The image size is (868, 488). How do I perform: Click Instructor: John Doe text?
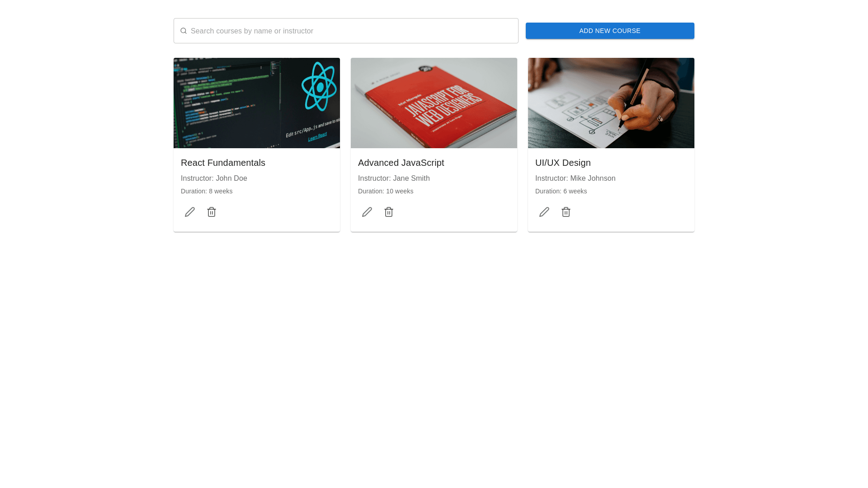click(x=214, y=178)
